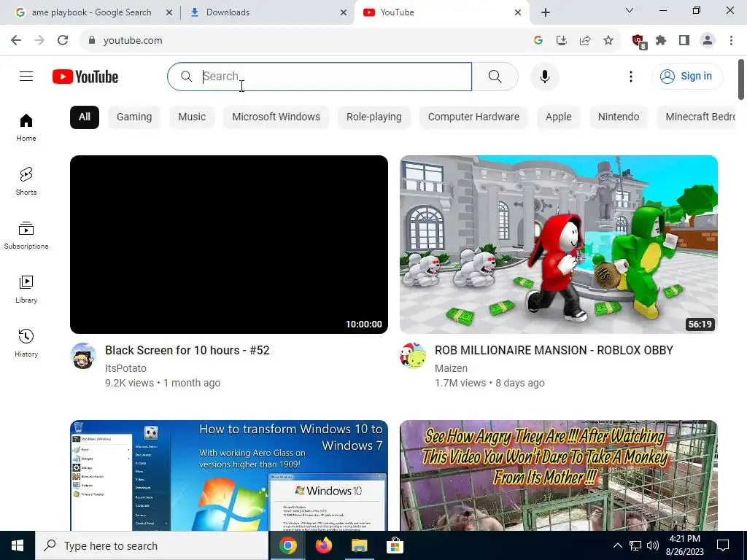The width and height of the screenshot is (747, 560).
Task: Open the Chrome tab search dropdown
Action: pos(630,10)
